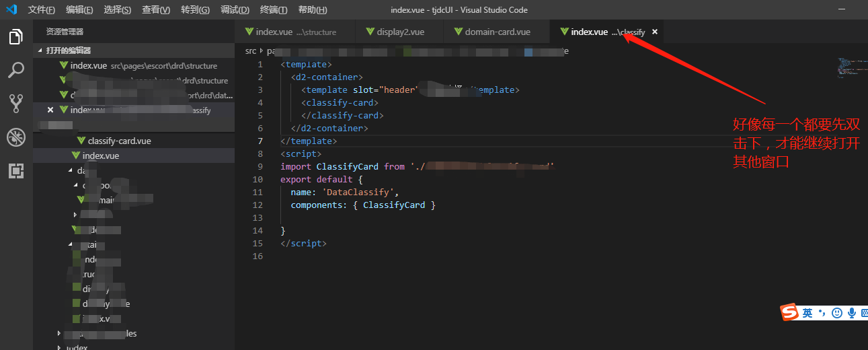Click the <classify-card> opening tag
This screenshot has width=868, height=350.
[340, 103]
